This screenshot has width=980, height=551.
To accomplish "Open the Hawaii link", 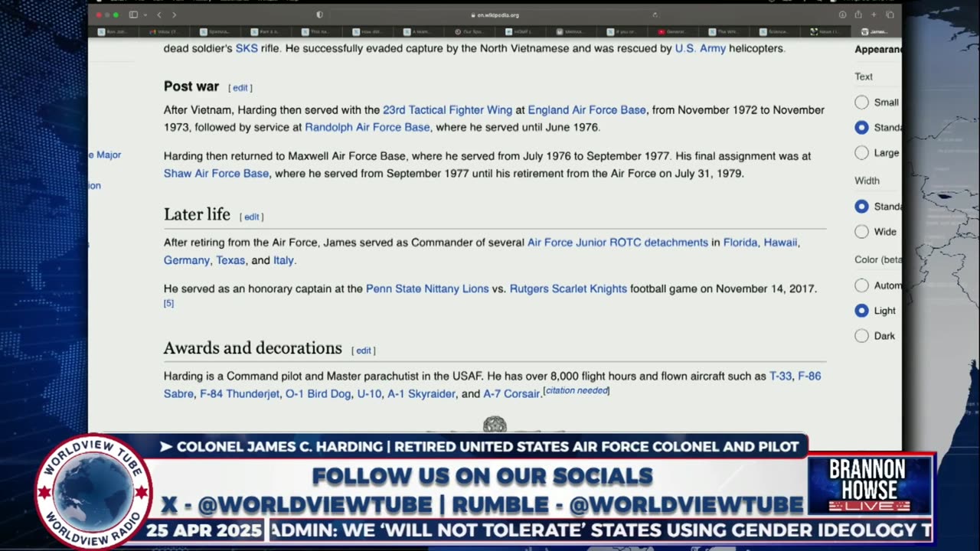I will 780,243.
